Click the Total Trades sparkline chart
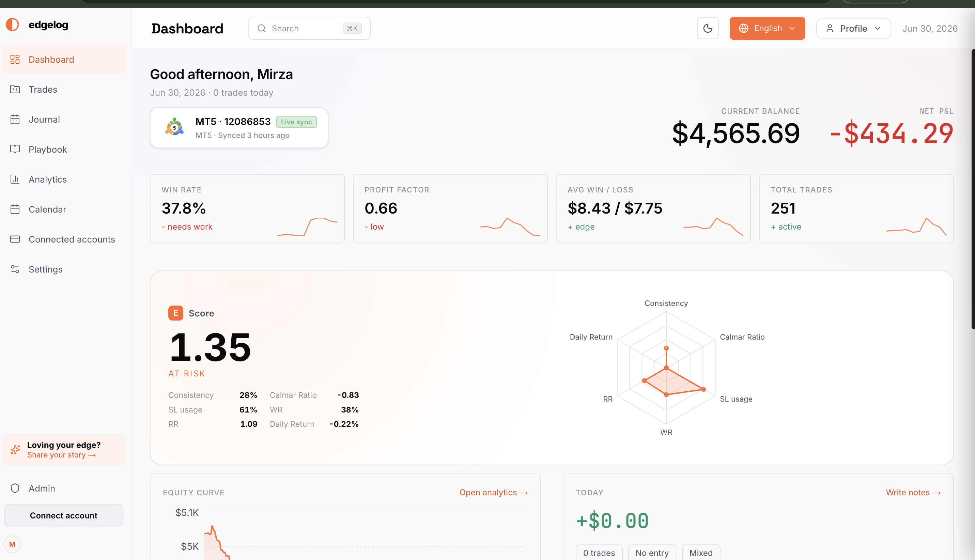Viewport: 975px width, 560px height. 916,227
